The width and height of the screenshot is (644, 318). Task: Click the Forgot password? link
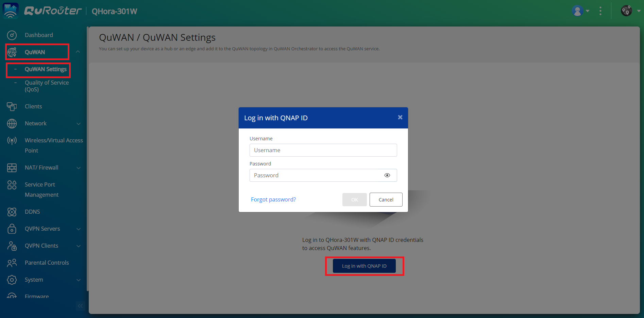pyautogui.click(x=273, y=199)
